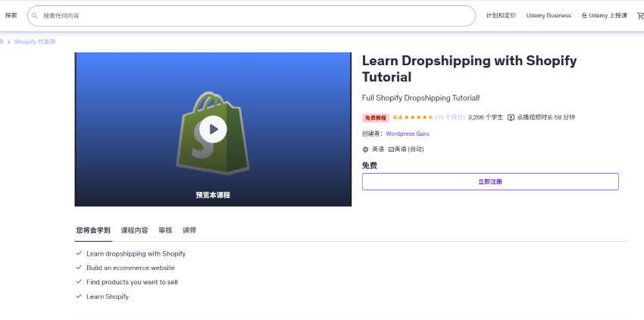
Task: Click the 免费 price label
Action: click(x=369, y=165)
